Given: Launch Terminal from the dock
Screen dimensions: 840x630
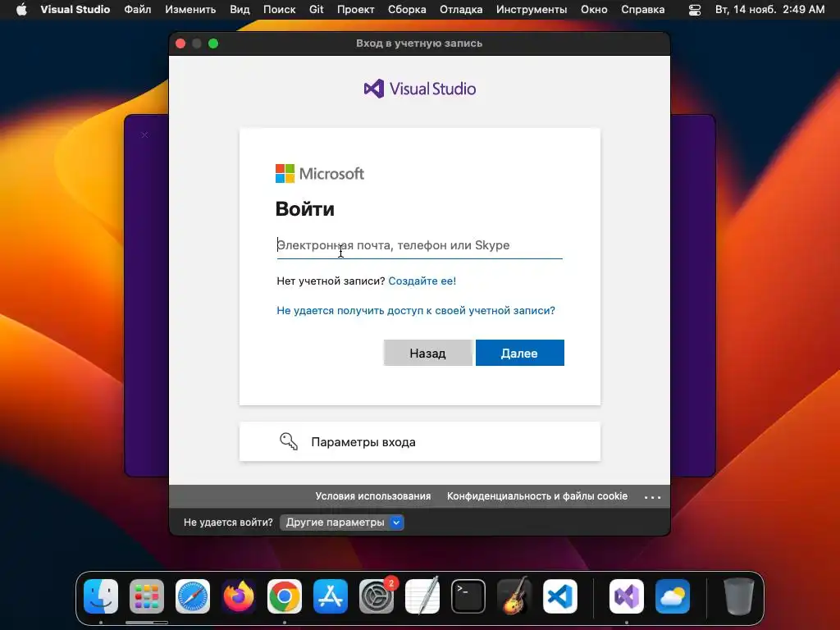Looking at the screenshot, I should coord(468,596).
